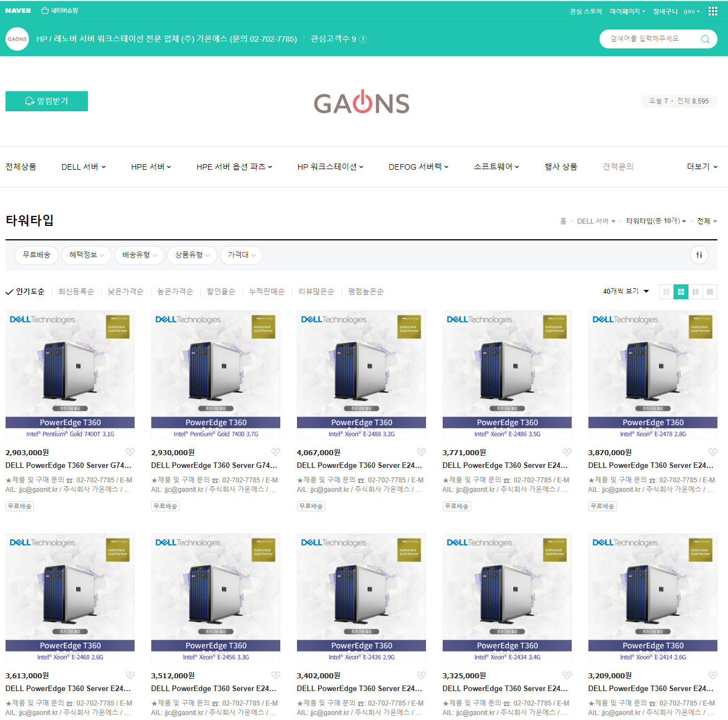
Task: Like the 3,613,000원 product with heart
Action: (130, 675)
